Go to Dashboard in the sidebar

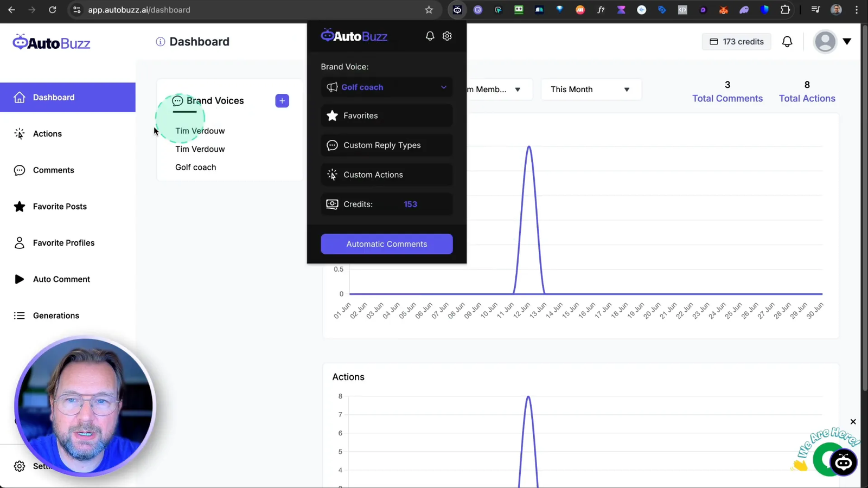[x=68, y=98]
